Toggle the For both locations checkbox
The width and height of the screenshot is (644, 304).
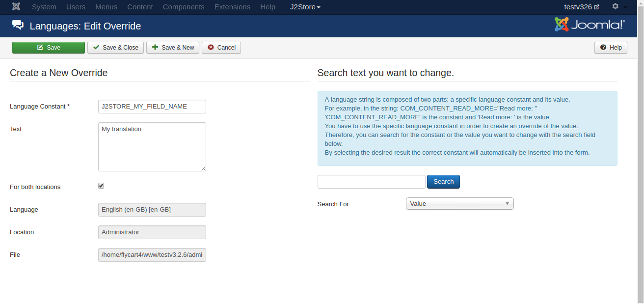point(101,186)
